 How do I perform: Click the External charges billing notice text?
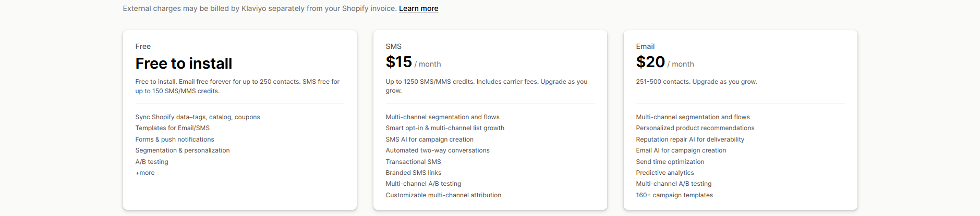coord(260,8)
